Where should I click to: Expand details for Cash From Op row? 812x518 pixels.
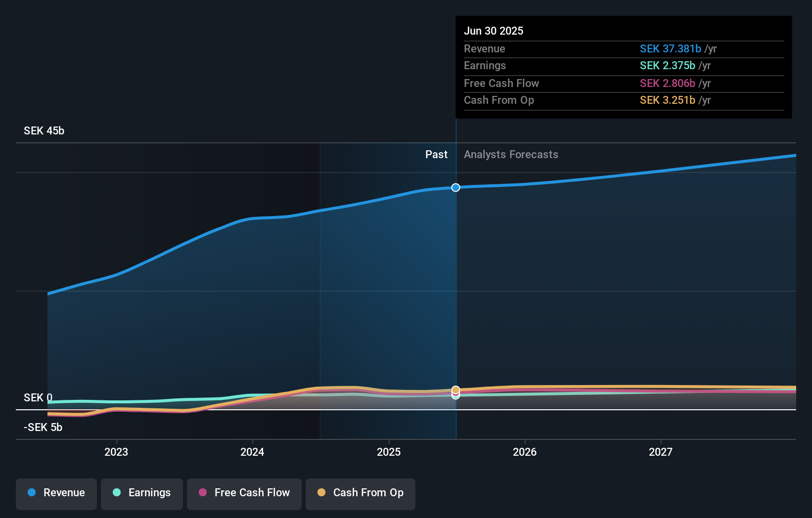[x=499, y=100]
